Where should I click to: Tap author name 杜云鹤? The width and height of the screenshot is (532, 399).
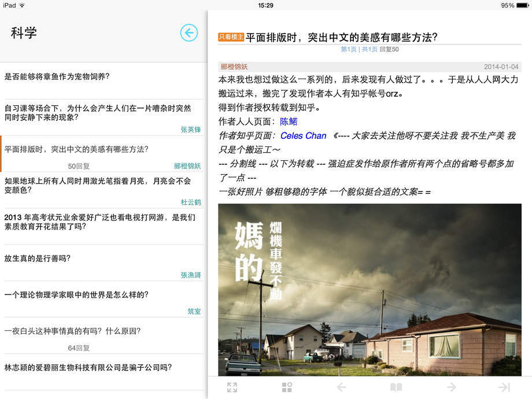point(191,202)
